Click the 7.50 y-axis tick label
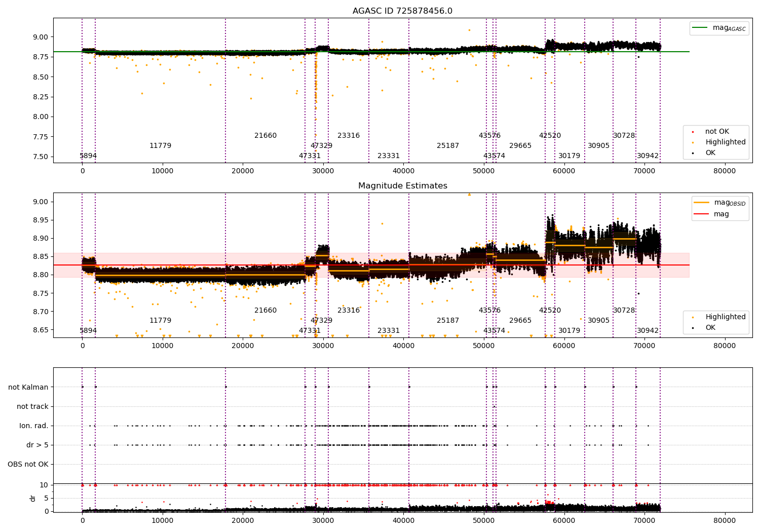The width and height of the screenshot is (760, 532). (41, 157)
